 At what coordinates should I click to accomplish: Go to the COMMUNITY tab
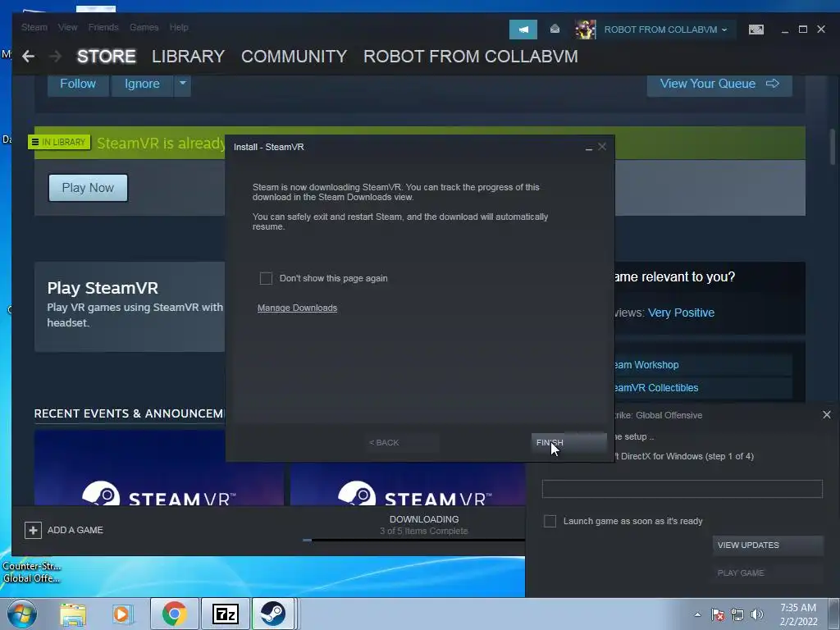(x=294, y=57)
